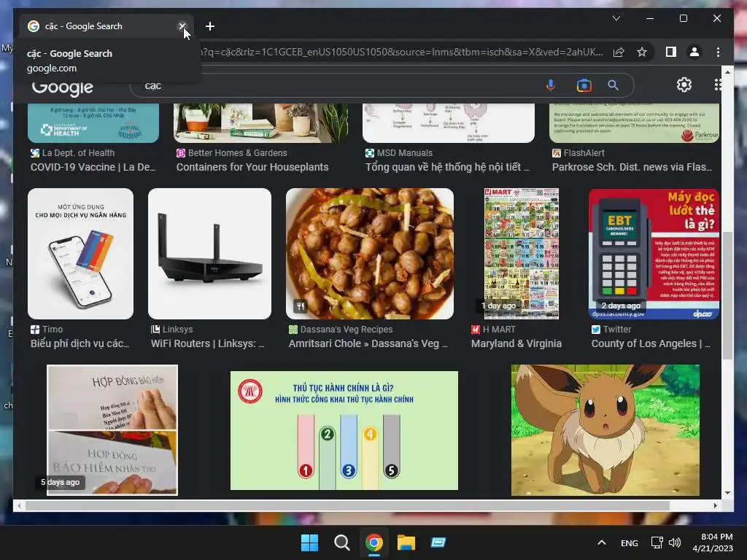Open WiFi Routers | Linksys title

pos(208,343)
